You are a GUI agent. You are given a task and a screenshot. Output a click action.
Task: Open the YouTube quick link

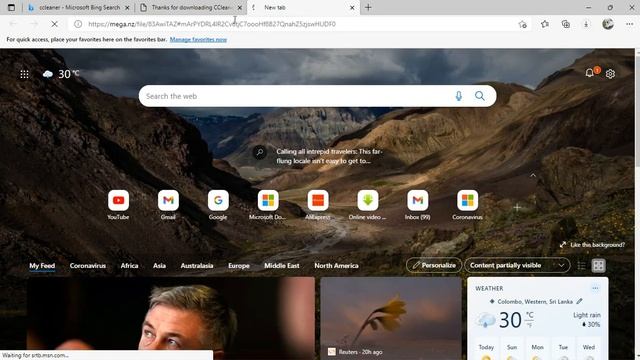(x=118, y=205)
